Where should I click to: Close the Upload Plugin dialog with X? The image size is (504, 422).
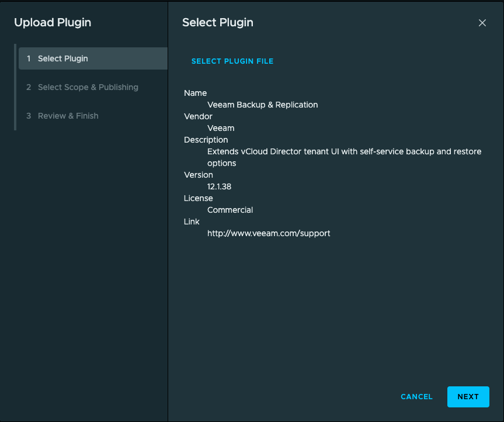482,23
